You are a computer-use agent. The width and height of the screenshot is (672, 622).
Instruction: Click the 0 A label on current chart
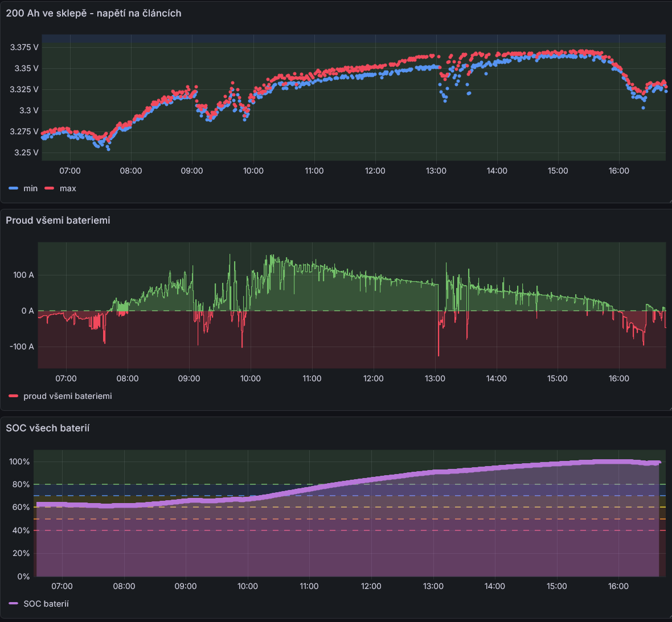coord(27,311)
